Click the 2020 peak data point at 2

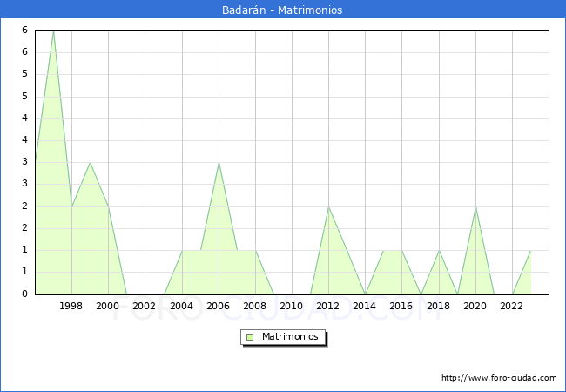pos(475,207)
